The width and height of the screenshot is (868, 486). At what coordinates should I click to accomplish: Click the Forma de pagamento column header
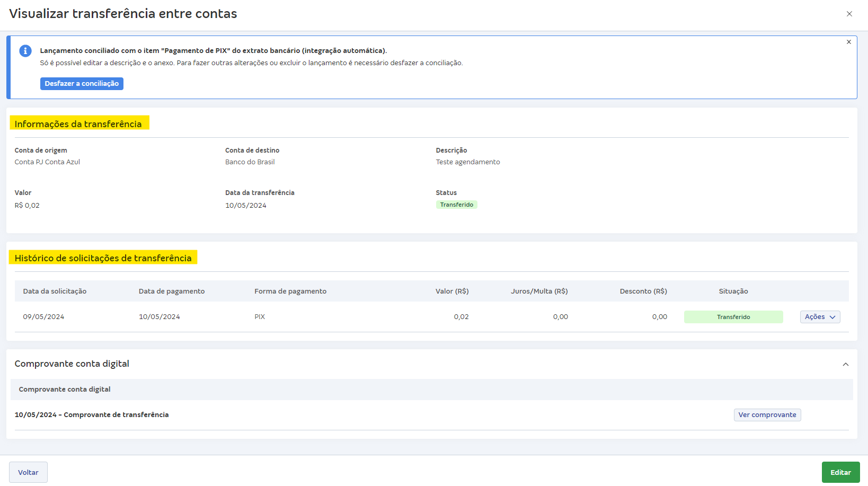click(290, 291)
